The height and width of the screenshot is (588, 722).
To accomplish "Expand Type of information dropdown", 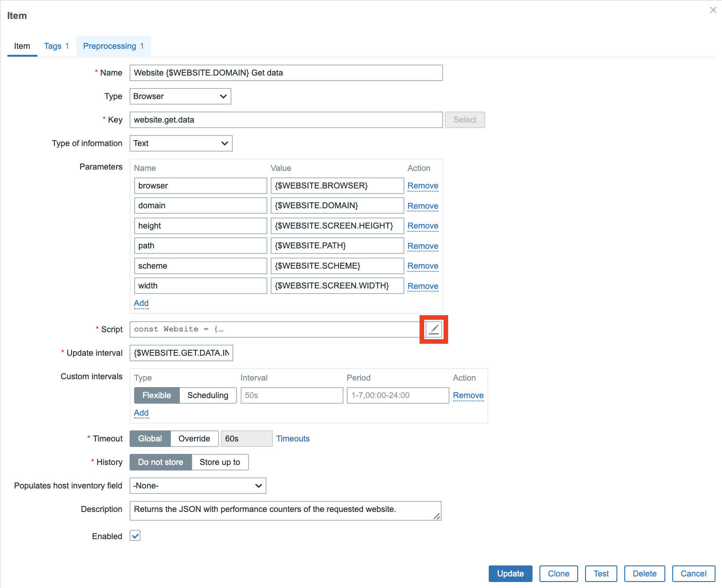I will pos(181,143).
